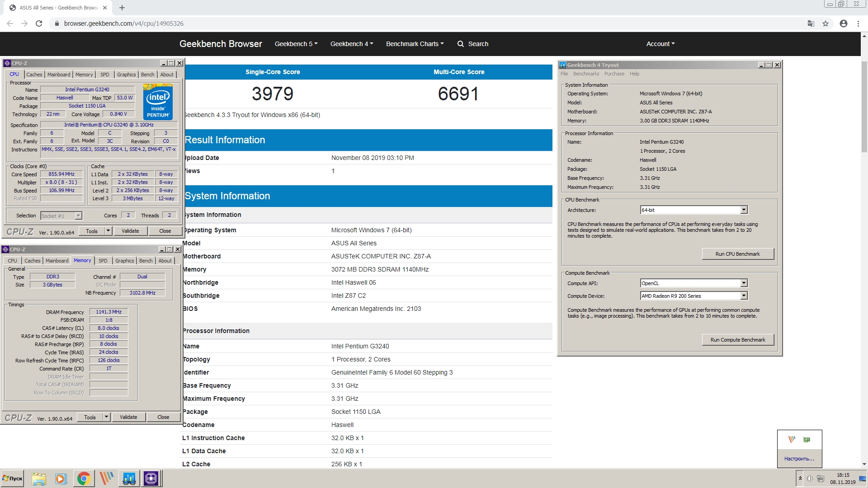
Task: Click the page vertical scrollbar thumb
Action: coord(864,106)
